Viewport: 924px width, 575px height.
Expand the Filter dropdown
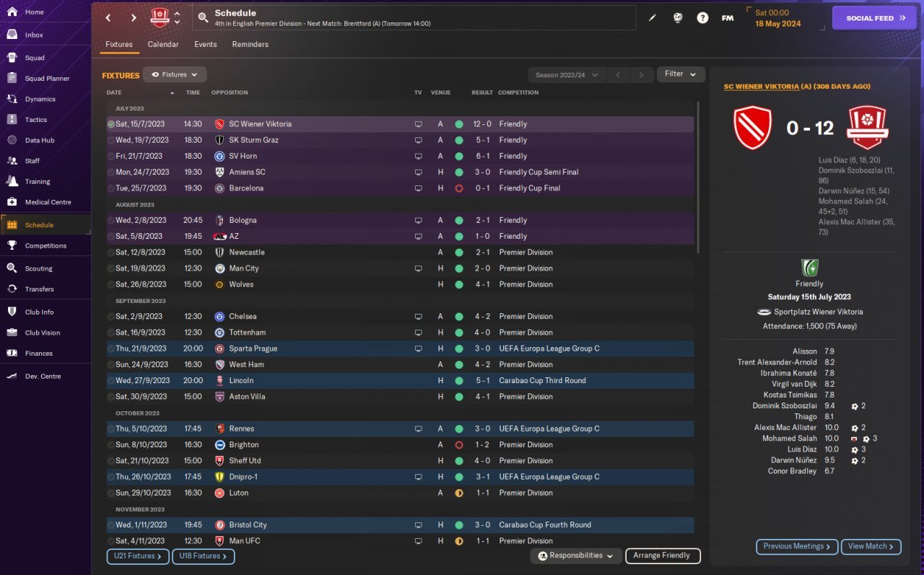point(681,74)
